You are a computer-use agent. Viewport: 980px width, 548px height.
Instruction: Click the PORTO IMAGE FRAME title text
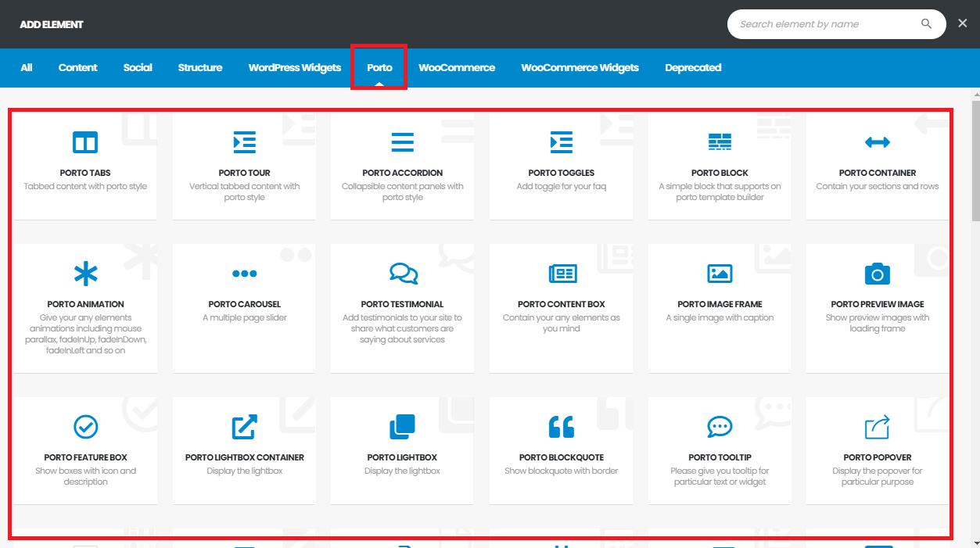[720, 304]
